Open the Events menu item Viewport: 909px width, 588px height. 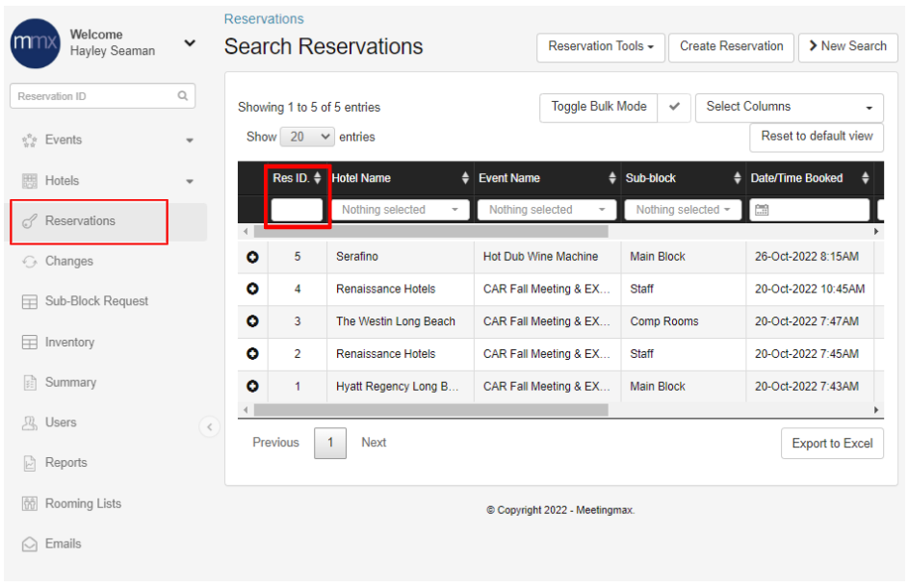64,140
